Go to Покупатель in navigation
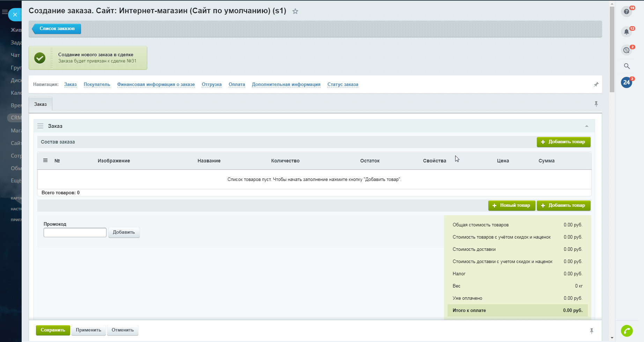Viewport: 644px width, 342px height. click(97, 85)
